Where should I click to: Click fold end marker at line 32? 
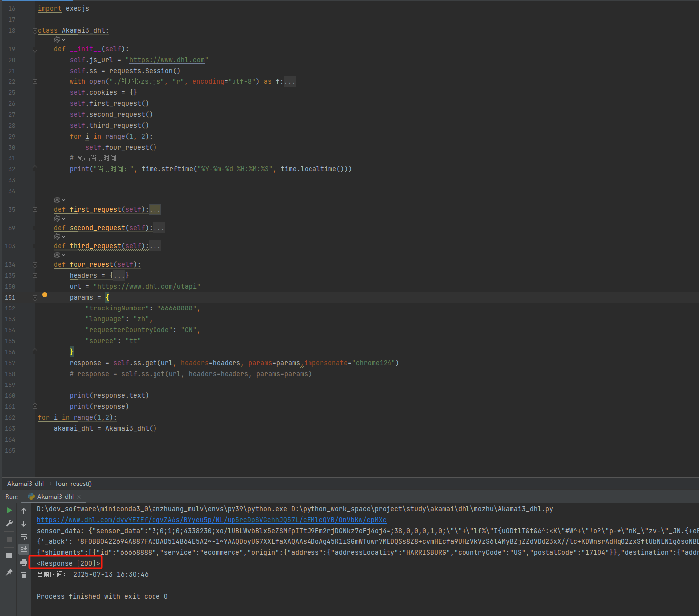click(x=35, y=169)
